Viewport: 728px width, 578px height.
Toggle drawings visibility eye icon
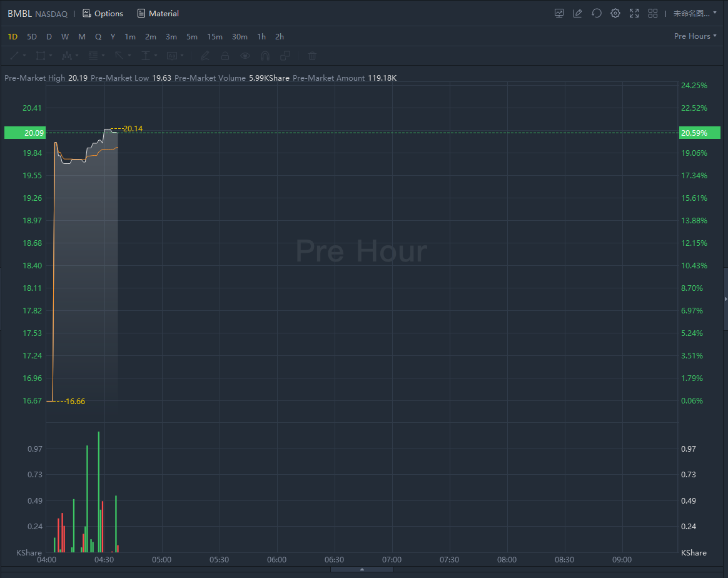[245, 56]
